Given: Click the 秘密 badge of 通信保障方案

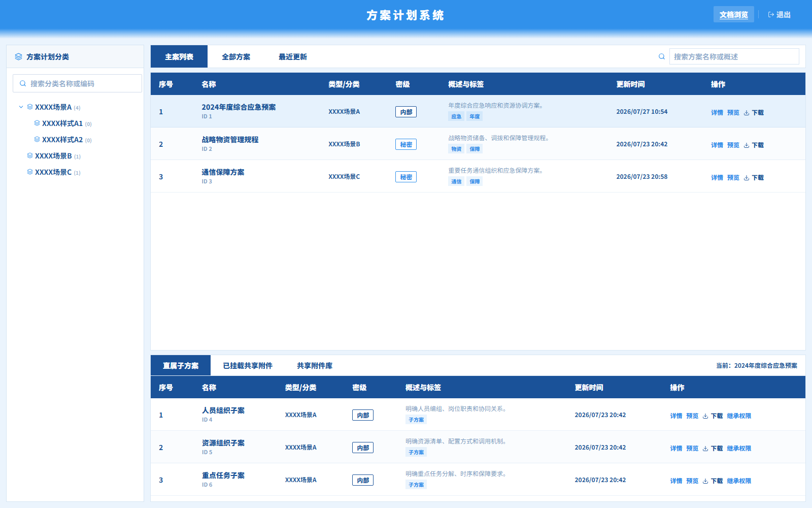Looking at the screenshot, I should [406, 177].
